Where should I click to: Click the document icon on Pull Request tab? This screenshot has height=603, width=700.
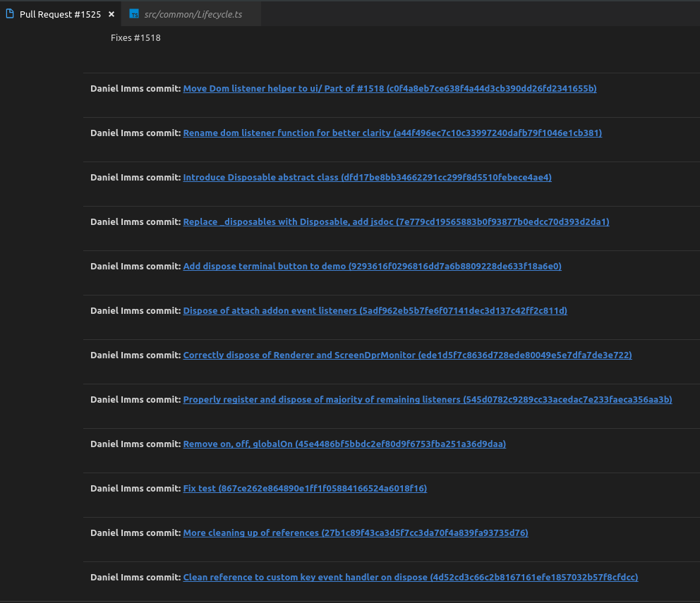click(x=10, y=13)
